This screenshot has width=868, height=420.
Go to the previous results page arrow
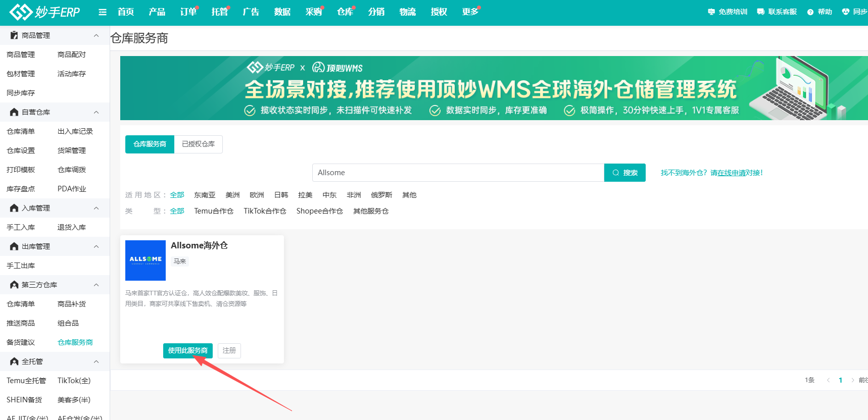[x=828, y=380]
